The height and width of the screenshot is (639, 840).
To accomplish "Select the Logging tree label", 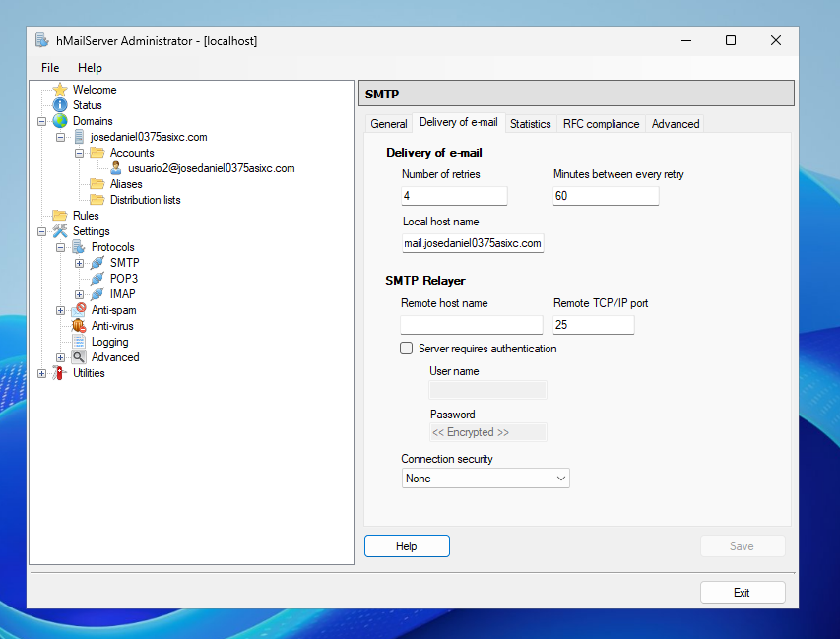I will coord(110,342).
